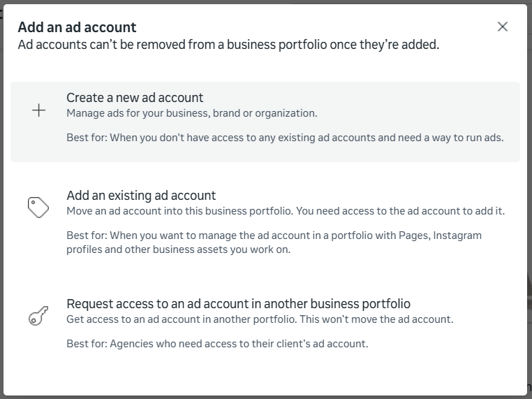Click the key icon for requesting access
The height and width of the screenshot is (399, 532).
[x=38, y=316]
